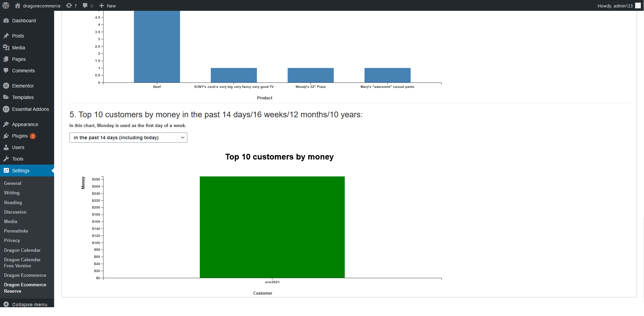
Task: Click the Media icon above Pages
Action: click(x=6, y=48)
